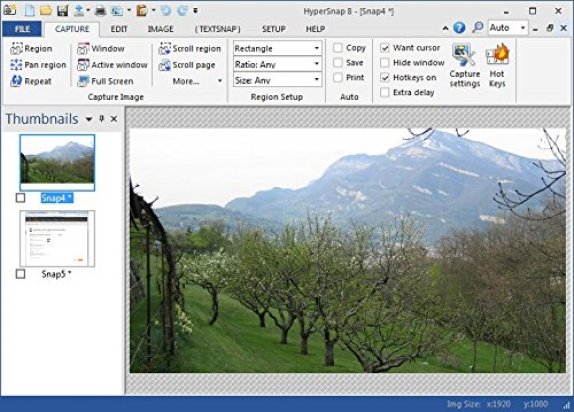Click the Img Size x:1920 status text
This screenshot has width=574, height=412.
[x=478, y=404]
